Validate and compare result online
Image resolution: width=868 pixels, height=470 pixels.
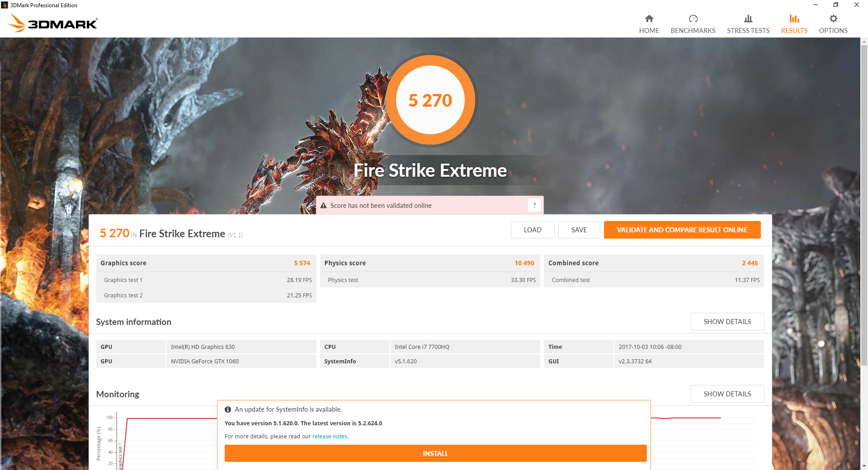[x=682, y=230]
